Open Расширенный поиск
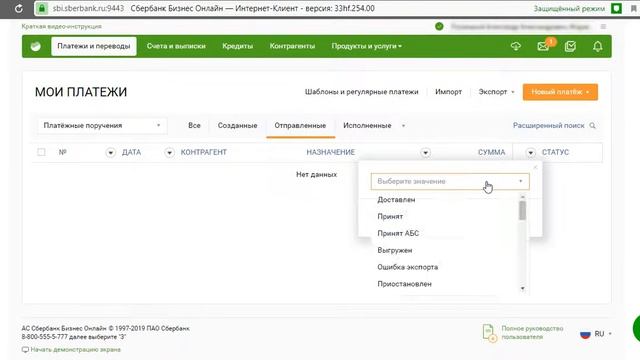 (549, 125)
